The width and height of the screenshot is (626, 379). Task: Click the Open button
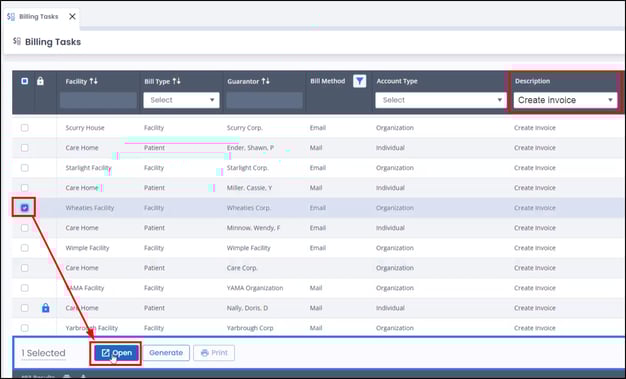point(116,353)
